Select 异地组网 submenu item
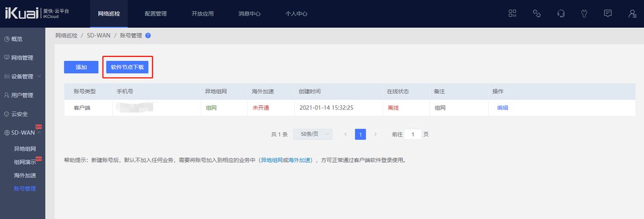This screenshot has width=644, height=219. coord(25,149)
